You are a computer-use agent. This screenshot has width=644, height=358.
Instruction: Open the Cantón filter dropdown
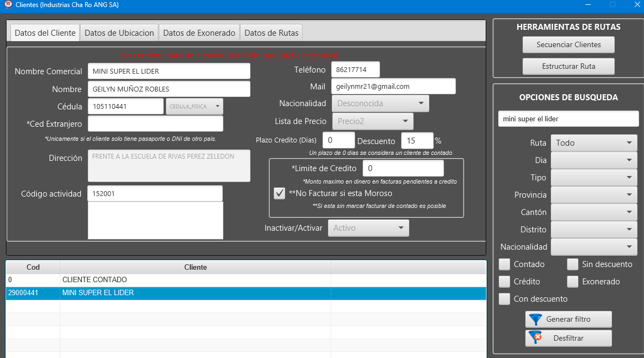pyautogui.click(x=594, y=212)
